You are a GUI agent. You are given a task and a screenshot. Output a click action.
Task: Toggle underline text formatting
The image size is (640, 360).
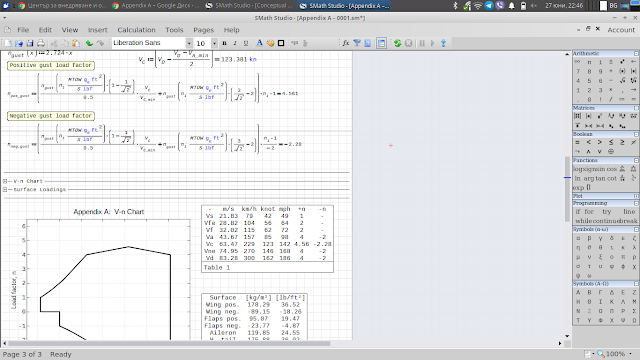tap(245, 43)
